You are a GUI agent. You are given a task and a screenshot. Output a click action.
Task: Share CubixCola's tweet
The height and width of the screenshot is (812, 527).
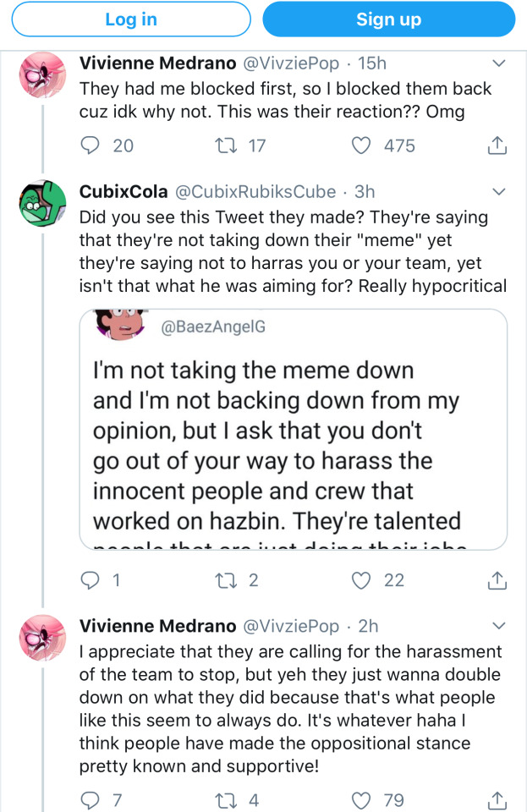coord(498,580)
